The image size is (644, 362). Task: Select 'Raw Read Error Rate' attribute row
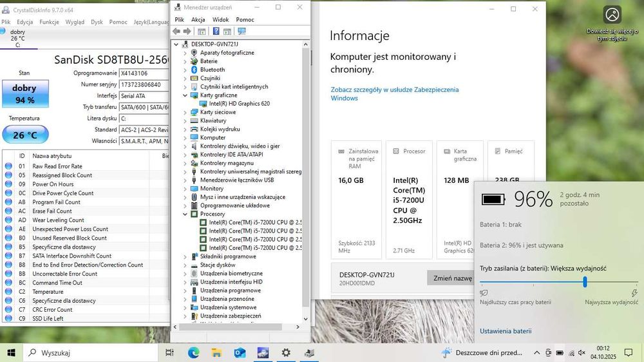86,166
